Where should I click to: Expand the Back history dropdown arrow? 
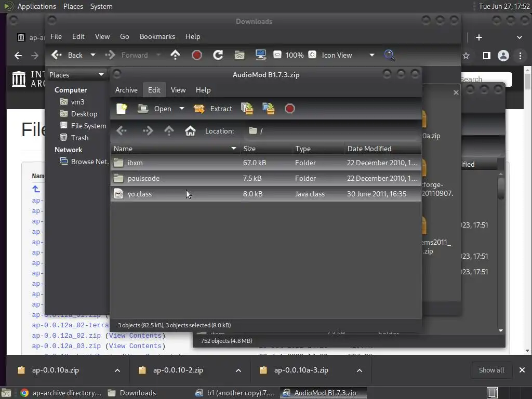coord(92,55)
